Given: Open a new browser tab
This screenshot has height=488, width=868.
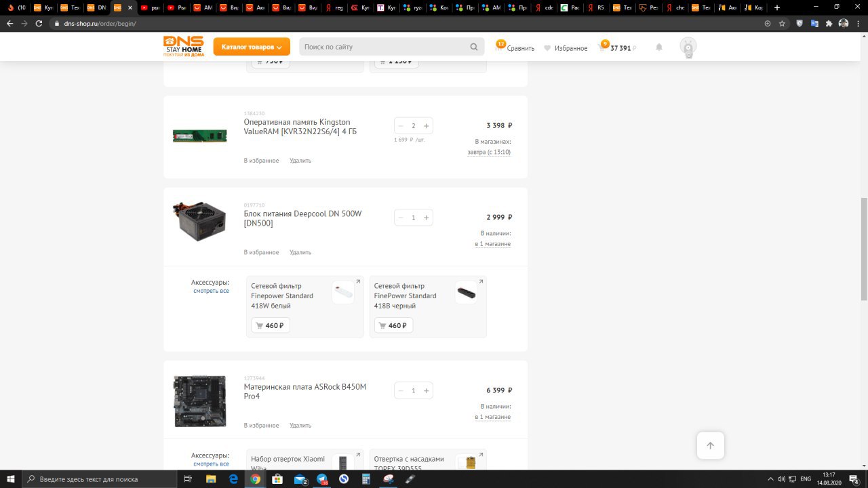Looking at the screenshot, I should [777, 7].
